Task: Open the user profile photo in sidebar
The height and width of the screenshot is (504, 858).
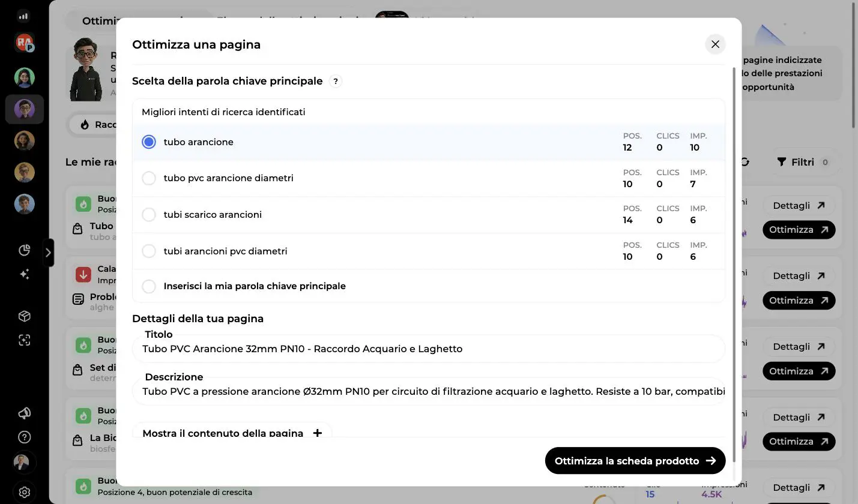Action: click(22, 463)
